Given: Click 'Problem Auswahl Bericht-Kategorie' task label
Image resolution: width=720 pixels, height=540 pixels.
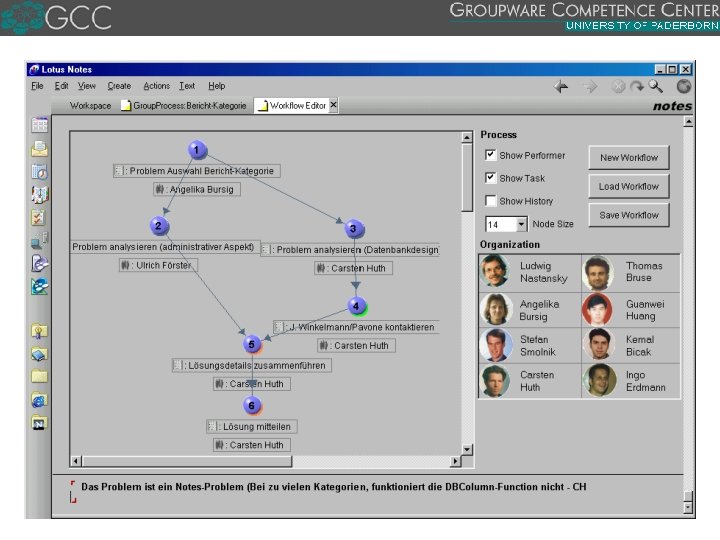Looking at the screenshot, I should [x=197, y=171].
